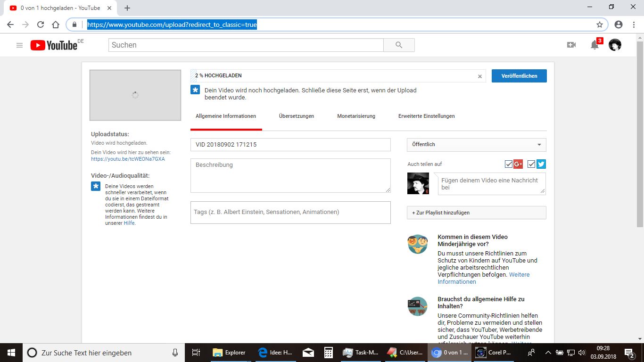Click the video title field 'VID 20180902 171215'
The width and height of the screenshot is (644, 362).
click(290, 145)
